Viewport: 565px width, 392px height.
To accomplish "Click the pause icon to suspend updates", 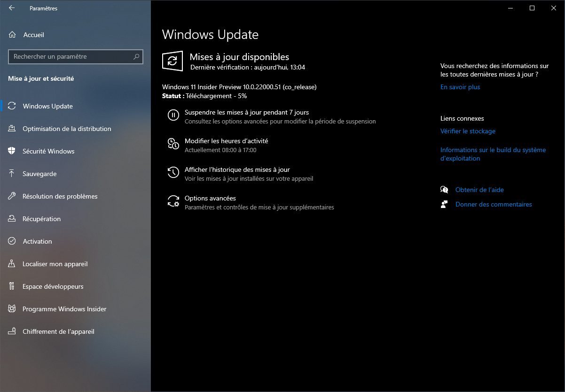I will coord(173,115).
